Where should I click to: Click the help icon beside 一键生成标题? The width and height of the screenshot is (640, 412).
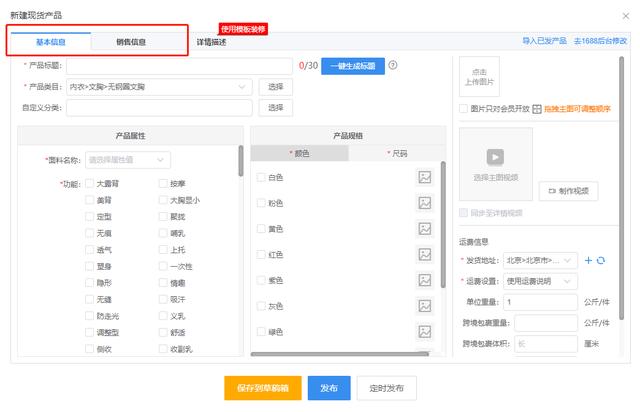pos(393,66)
